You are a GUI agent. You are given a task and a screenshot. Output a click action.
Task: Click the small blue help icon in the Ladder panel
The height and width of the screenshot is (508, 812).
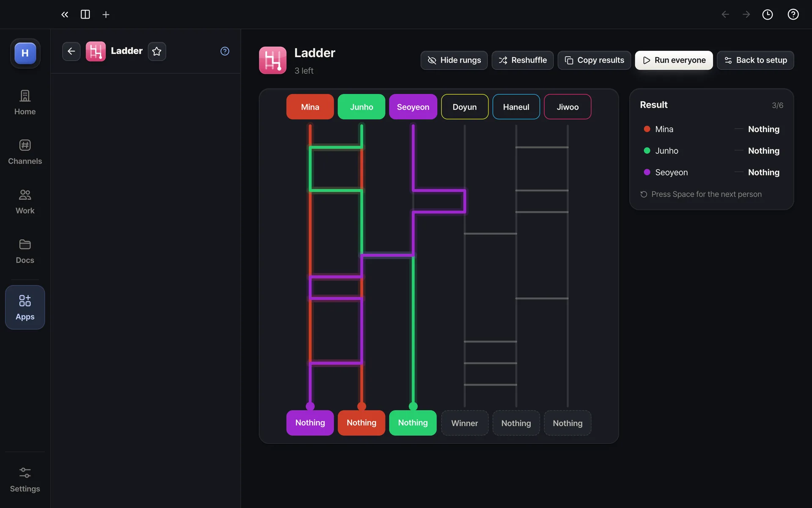225,51
